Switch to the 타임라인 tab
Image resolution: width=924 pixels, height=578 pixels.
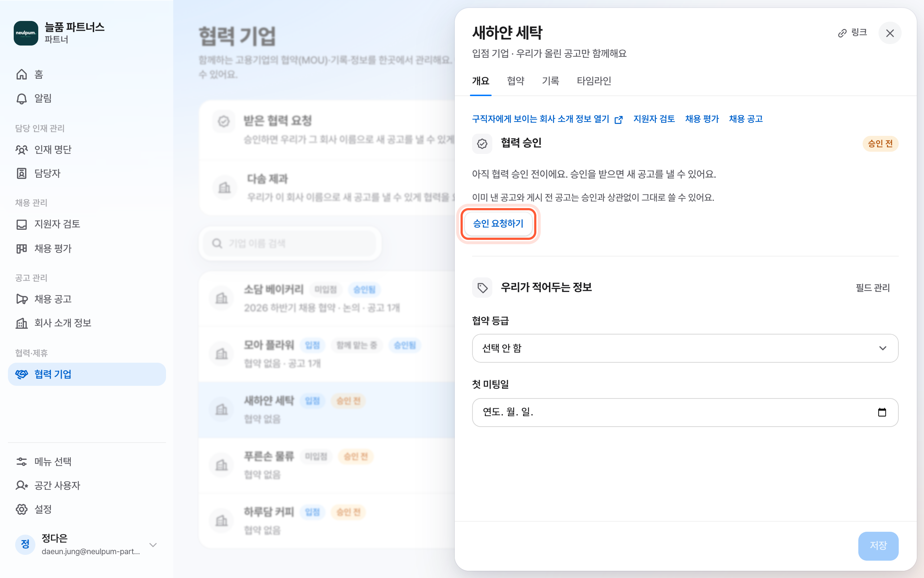(594, 81)
